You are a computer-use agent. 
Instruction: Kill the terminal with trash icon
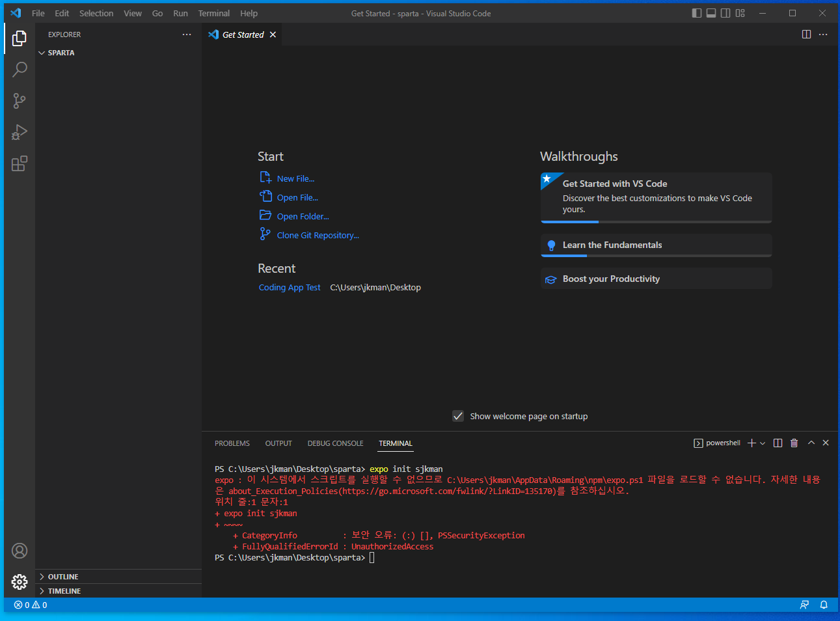tap(794, 443)
